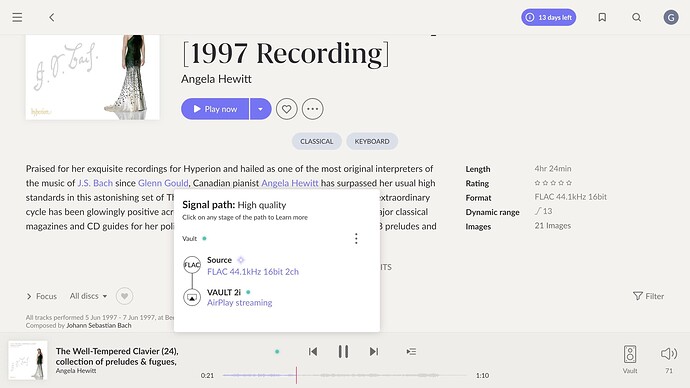The height and width of the screenshot is (388, 690).
Task: Open the All discs dropdown
Action: 88,296
